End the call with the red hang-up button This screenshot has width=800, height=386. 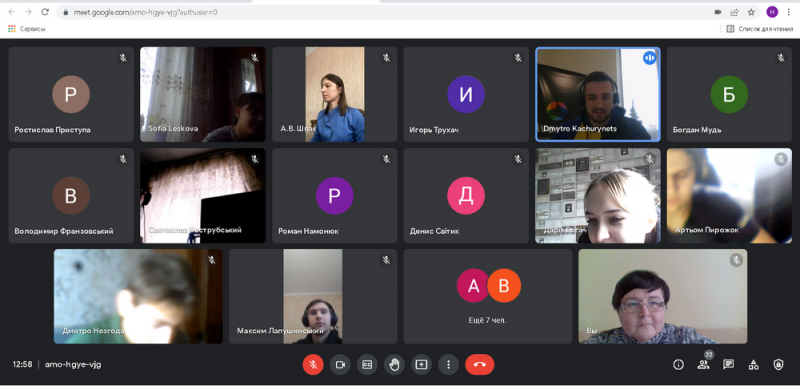click(480, 365)
